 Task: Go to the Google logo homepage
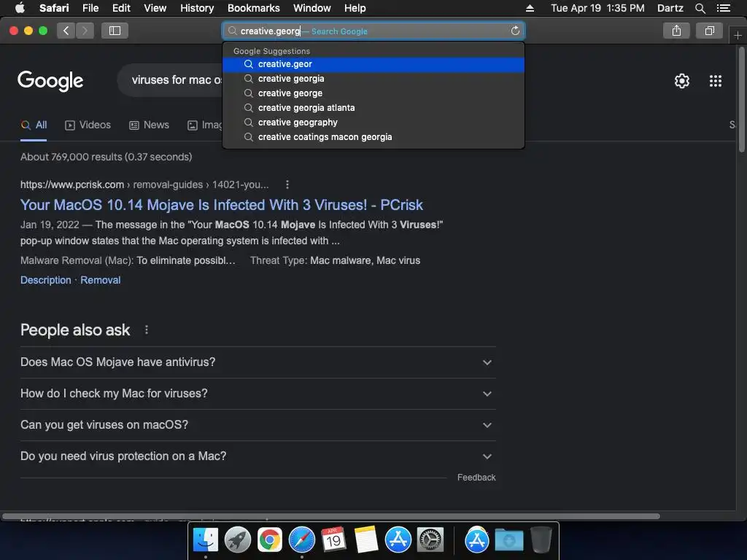(x=50, y=81)
